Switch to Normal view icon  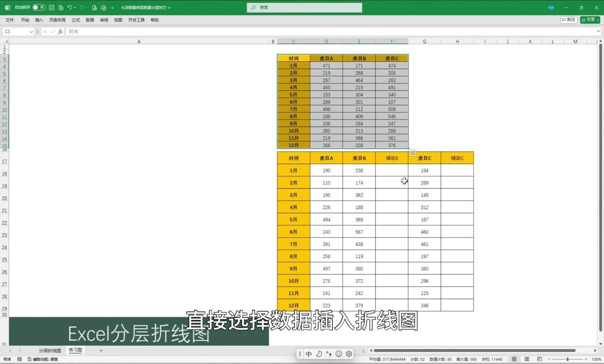click(x=514, y=359)
